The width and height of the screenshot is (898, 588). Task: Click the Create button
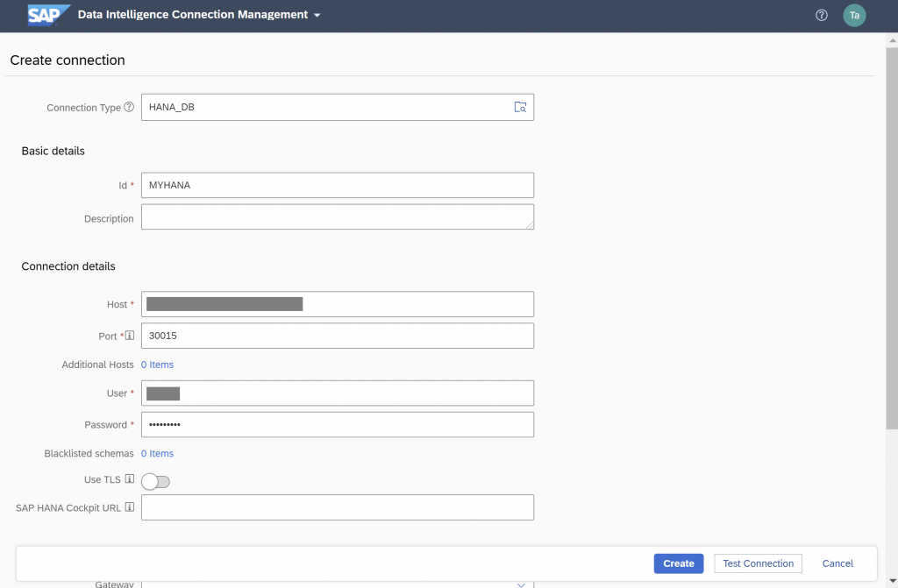679,563
